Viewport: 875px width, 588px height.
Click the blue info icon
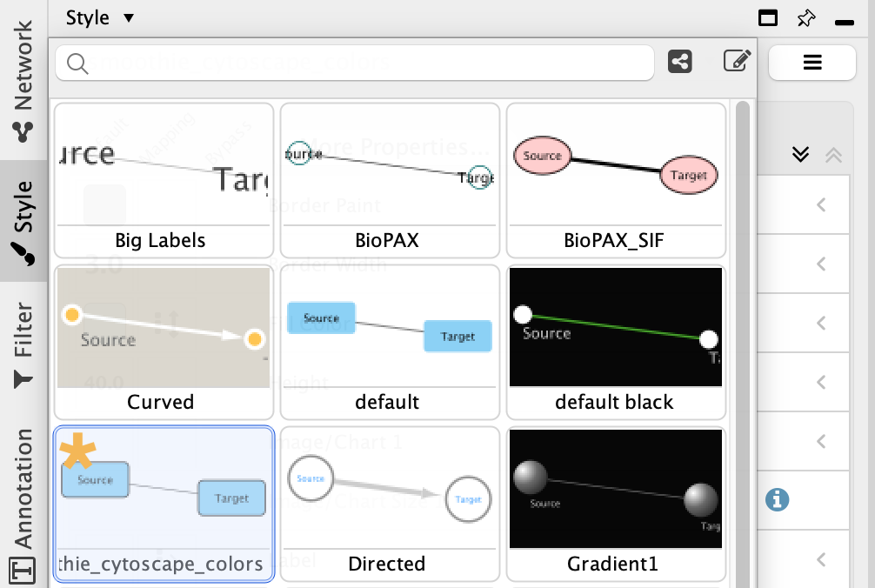pos(777,500)
